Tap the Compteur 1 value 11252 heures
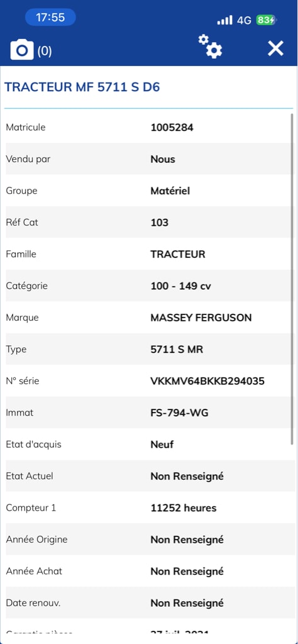Image resolution: width=298 pixels, height=644 pixels. 184,508
